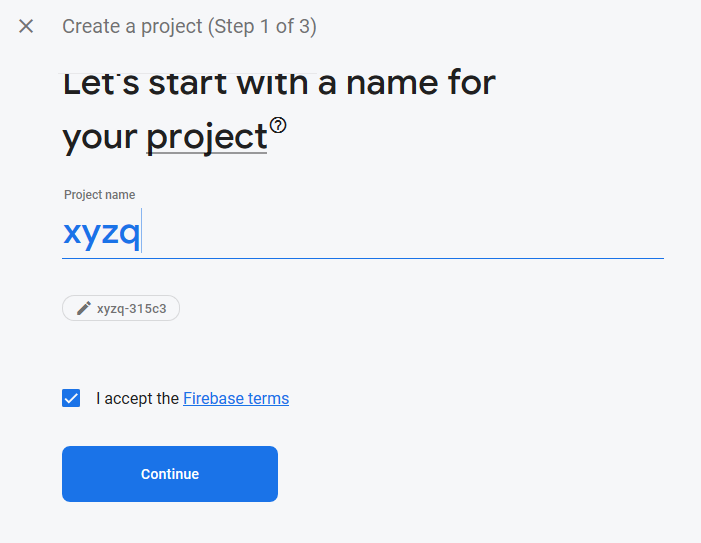
Task: Click the underlined word "project" in heading
Action: coord(207,137)
